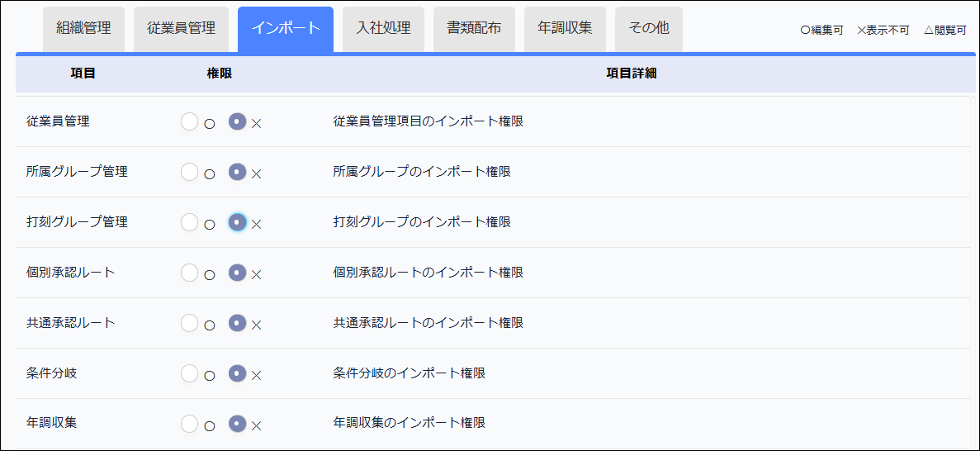980x451 pixels.
Task: Click the 項目 column header
Action: pos(83,74)
